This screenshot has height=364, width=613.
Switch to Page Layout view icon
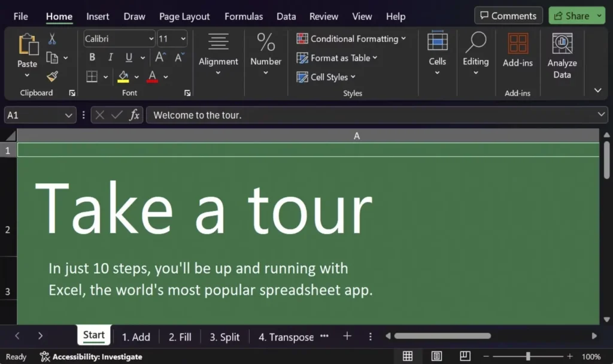point(437,356)
